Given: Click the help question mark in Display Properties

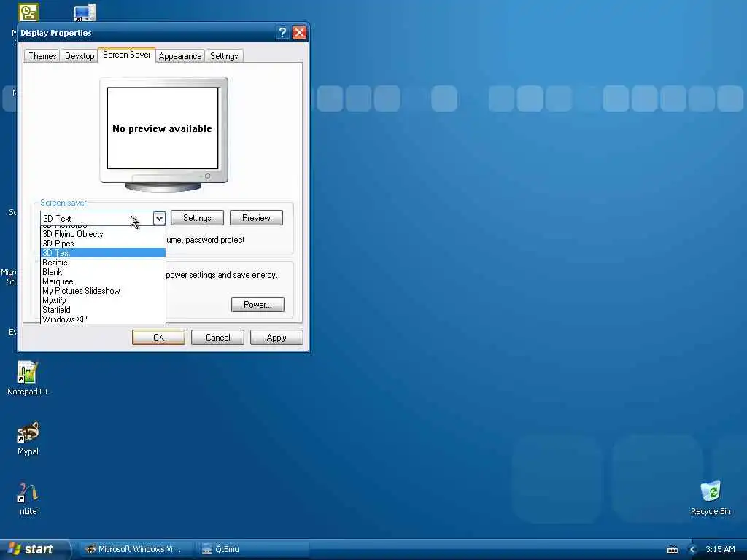Looking at the screenshot, I should pos(282,32).
